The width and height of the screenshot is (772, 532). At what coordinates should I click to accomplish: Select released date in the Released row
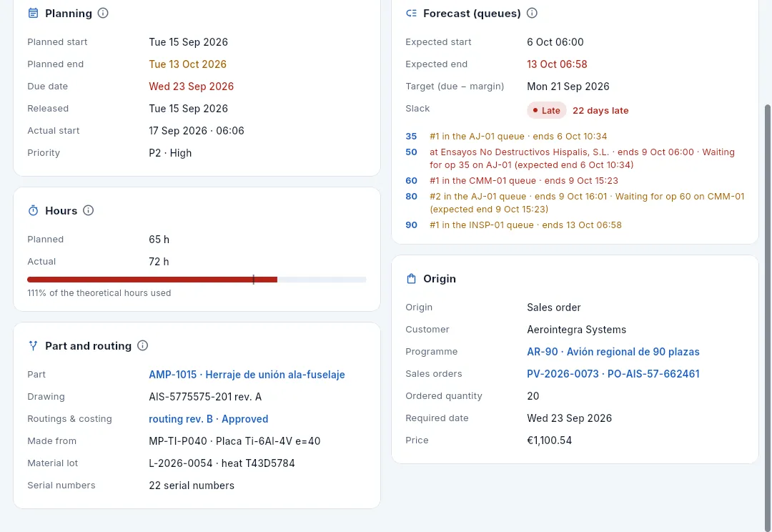click(x=188, y=109)
